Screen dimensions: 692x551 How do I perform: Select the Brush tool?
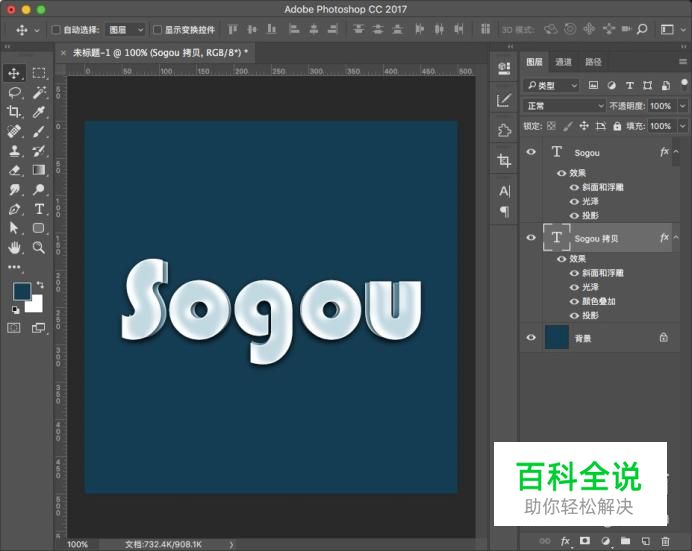39,131
